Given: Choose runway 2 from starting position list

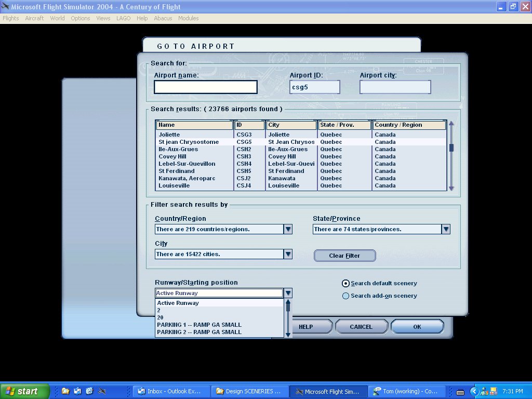Looking at the screenshot, I should click(219, 311).
